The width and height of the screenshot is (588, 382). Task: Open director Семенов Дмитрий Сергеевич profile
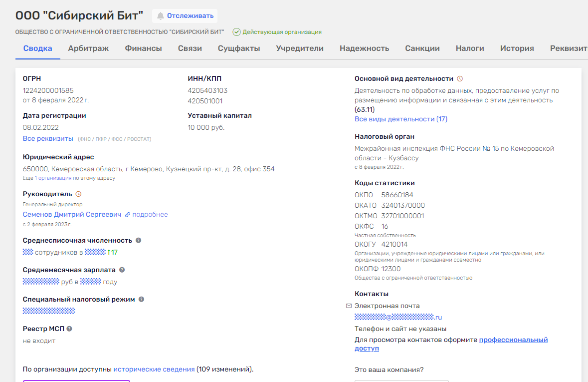[72, 214]
